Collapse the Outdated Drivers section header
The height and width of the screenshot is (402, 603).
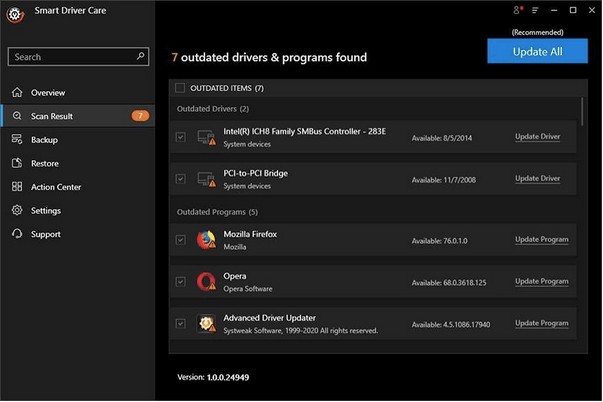212,108
